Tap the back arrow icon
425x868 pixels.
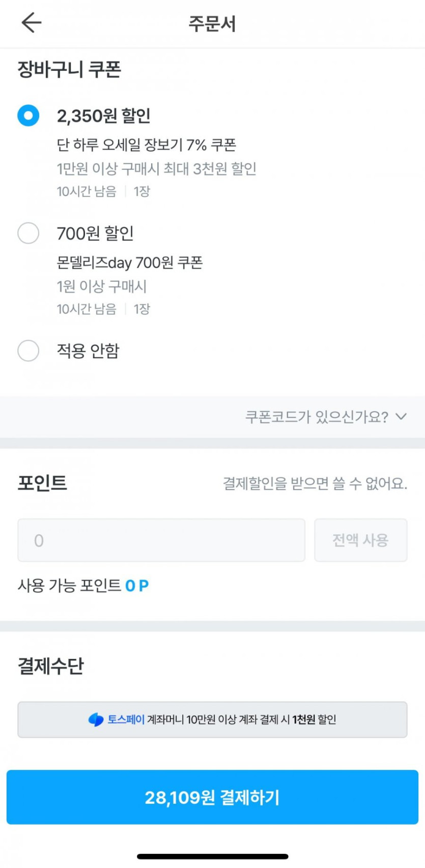[31, 23]
